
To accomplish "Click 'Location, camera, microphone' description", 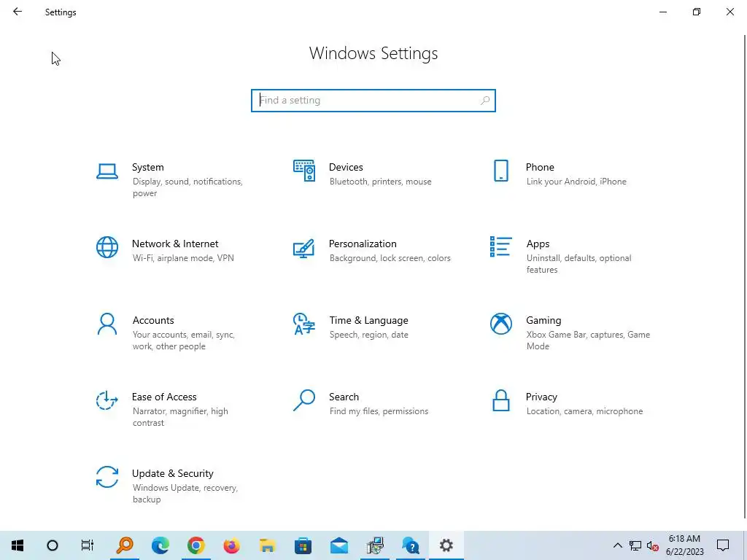I will click(x=584, y=411).
